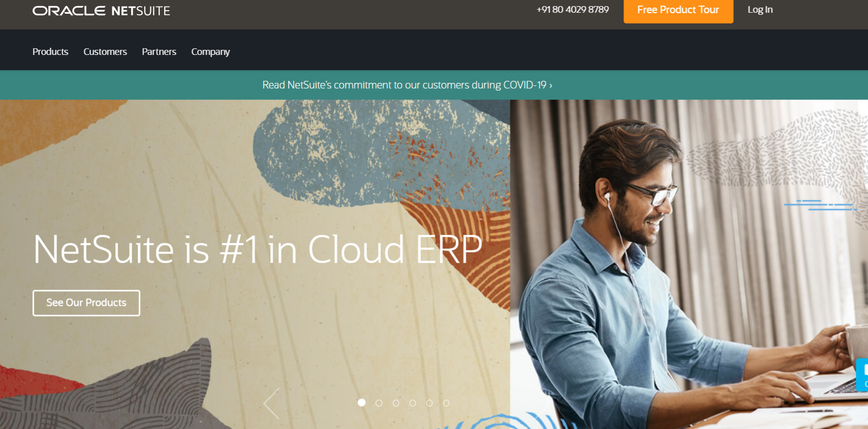
Task: Open the Products menu
Action: click(50, 52)
